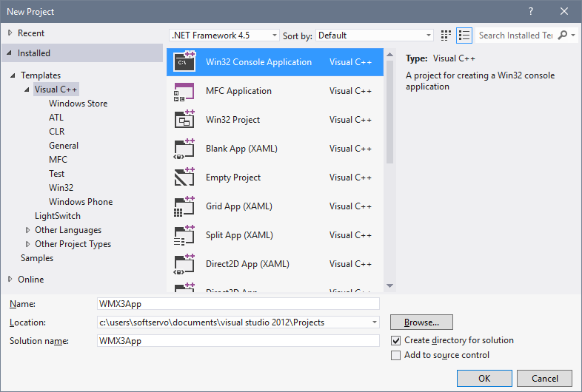Screen dimensions: 582x392
Task: Expand the Other Languages node
Action: tap(28, 230)
